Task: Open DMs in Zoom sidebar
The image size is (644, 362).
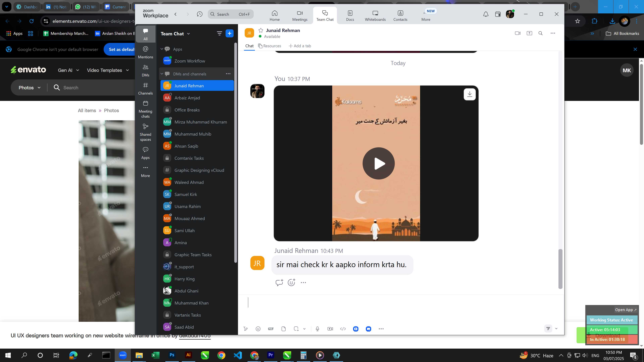Action: coord(146,71)
